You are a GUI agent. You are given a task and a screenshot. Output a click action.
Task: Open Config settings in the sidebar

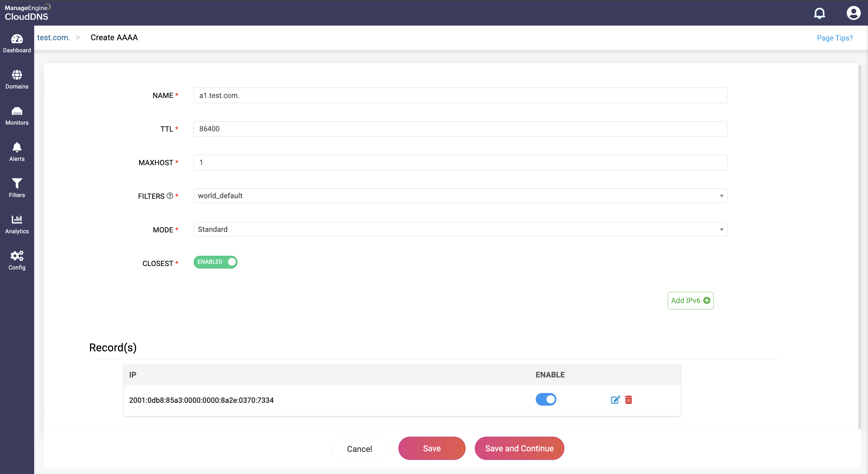click(x=17, y=261)
